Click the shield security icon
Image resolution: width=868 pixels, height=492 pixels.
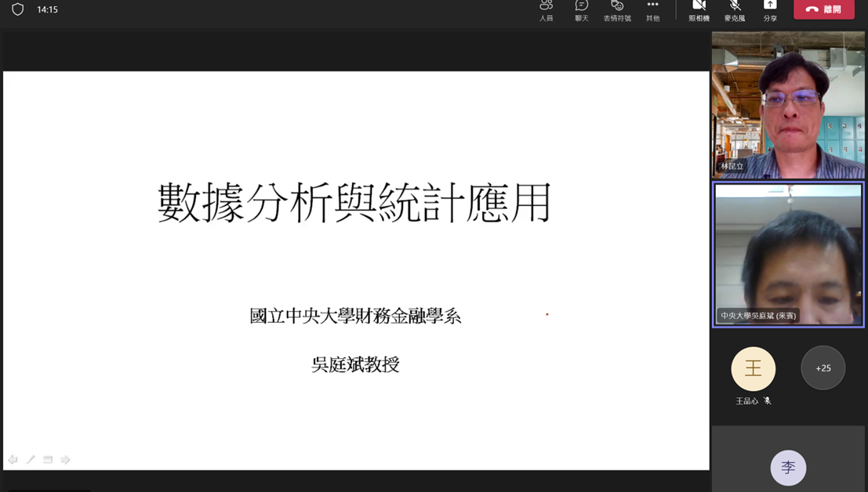18,9
